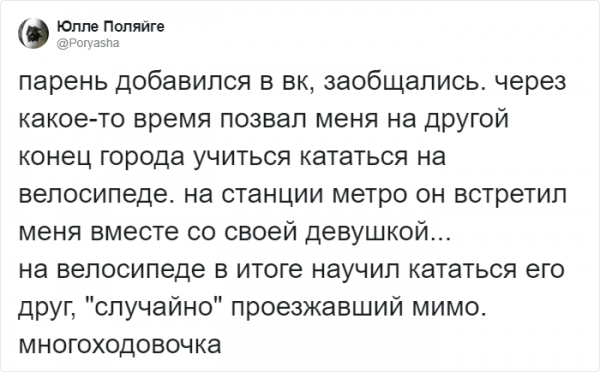Click the first word "велосипеде." ending with period
This screenshot has width=600, height=372.
(x=97, y=195)
